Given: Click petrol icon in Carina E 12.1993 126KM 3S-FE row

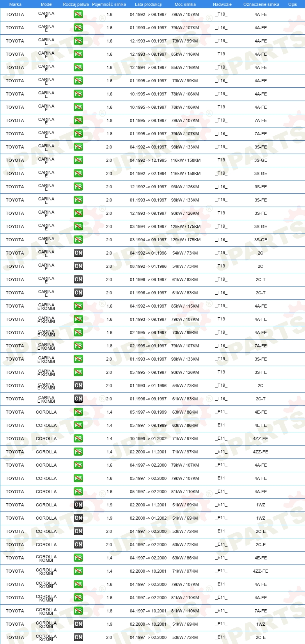Looking at the screenshot, I should click(78, 213).
